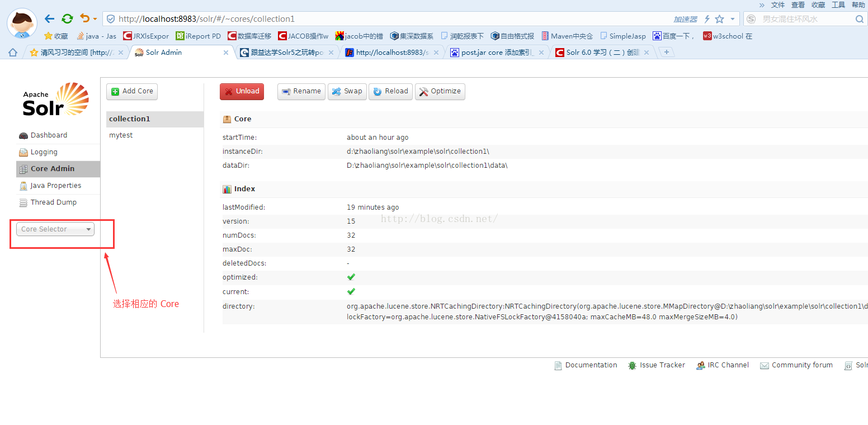This screenshot has height=425, width=868.
Task: Open the 帮助 menu
Action: pyautogui.click(x=858, y=4)
